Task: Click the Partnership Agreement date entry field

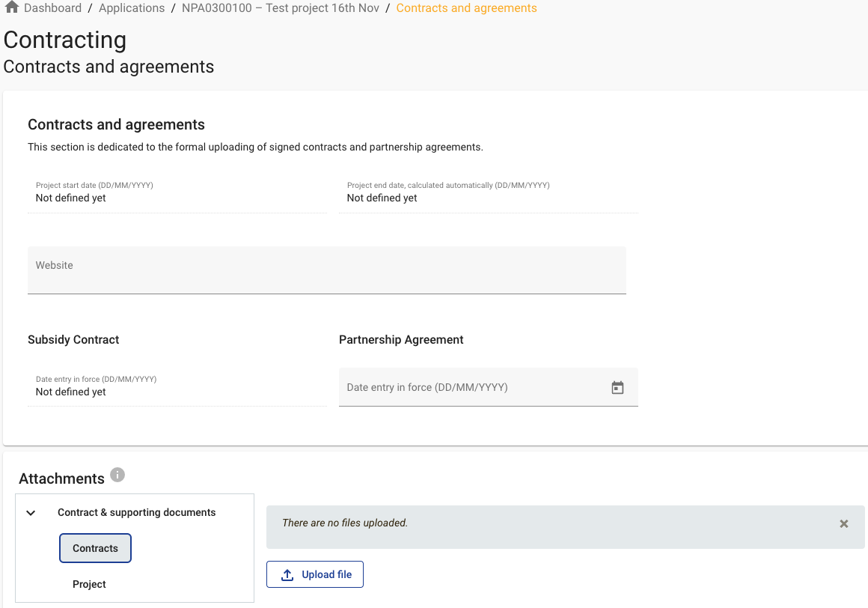Action: (x=471, y=388)
